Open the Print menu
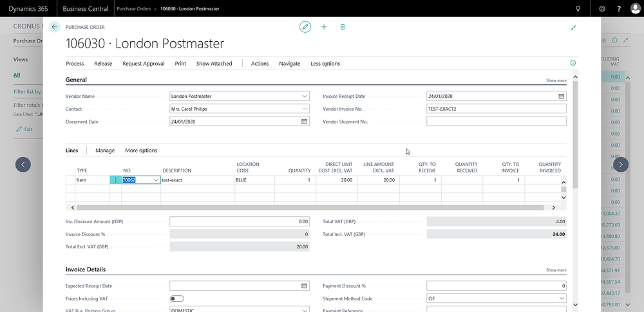The width and height of the screenshot is (644, 312). (180, 64)
